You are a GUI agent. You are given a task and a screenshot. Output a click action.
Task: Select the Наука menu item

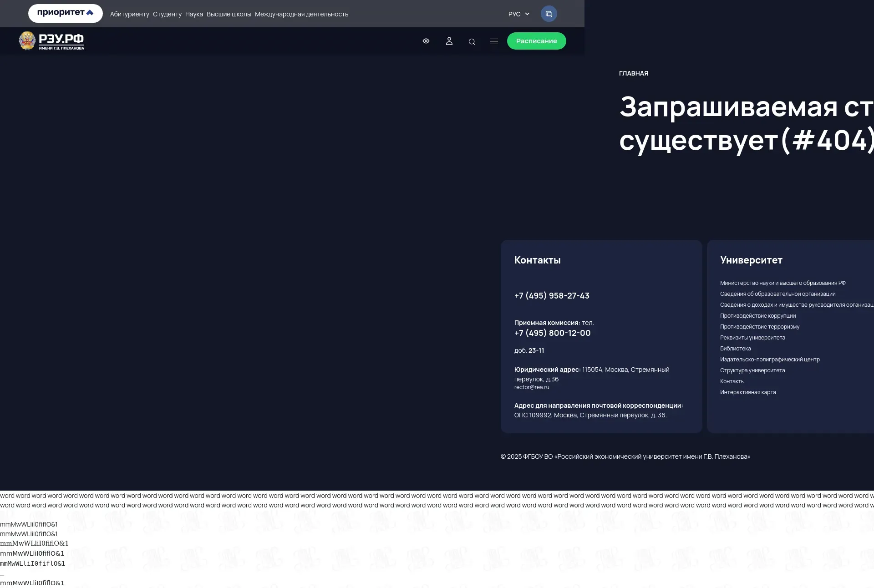[194, 14]
